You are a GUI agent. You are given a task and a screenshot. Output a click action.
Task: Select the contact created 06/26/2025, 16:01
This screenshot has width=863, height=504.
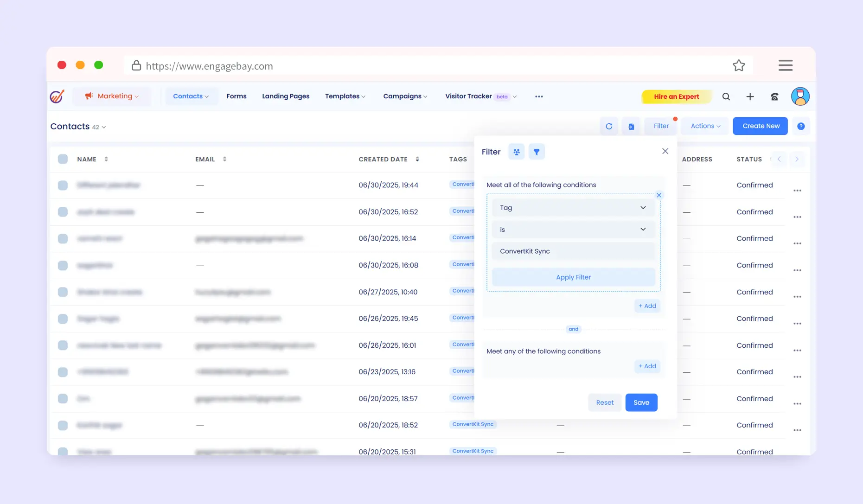pos(63,345)
